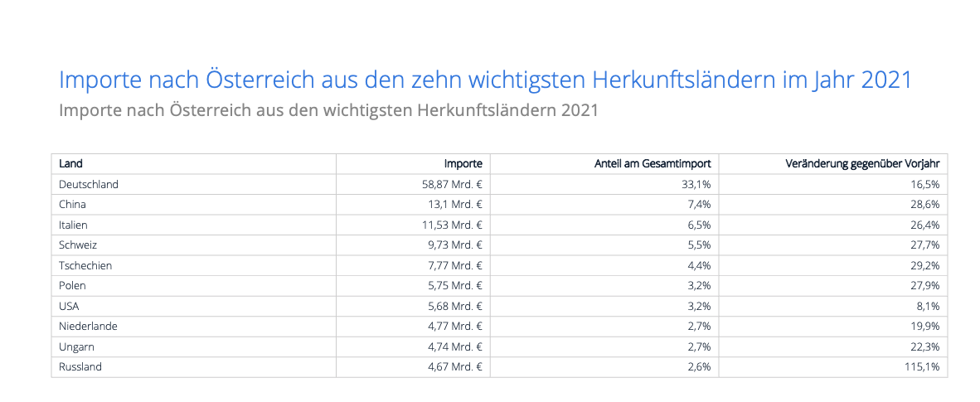Click the gray subtitle text

click(328, 110)
